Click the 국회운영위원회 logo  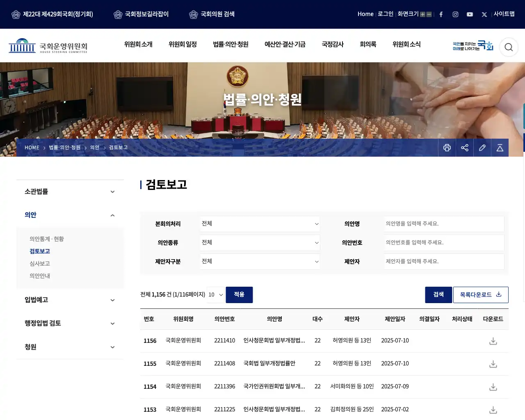[x=48, y=46]
